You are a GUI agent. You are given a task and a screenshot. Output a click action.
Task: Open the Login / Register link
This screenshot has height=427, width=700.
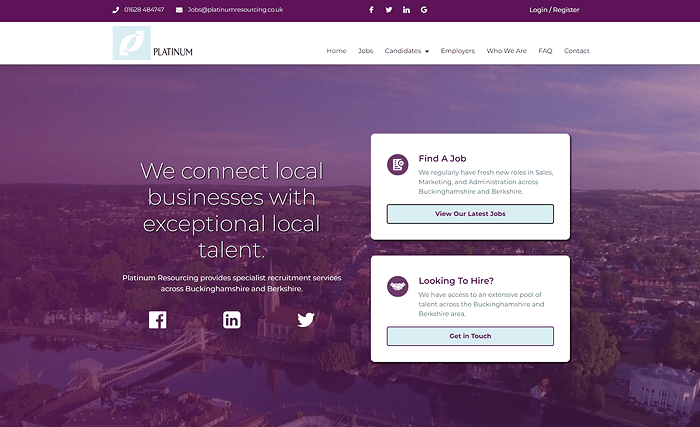point(554,10)
